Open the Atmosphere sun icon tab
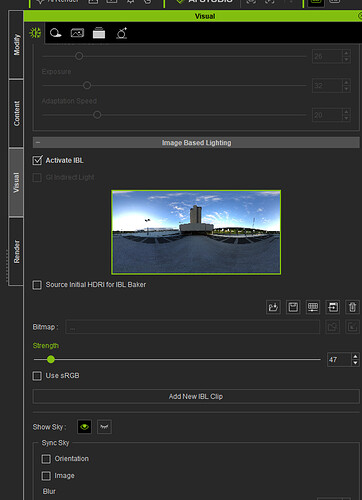The image size is (362, 500). click(35, 33)
